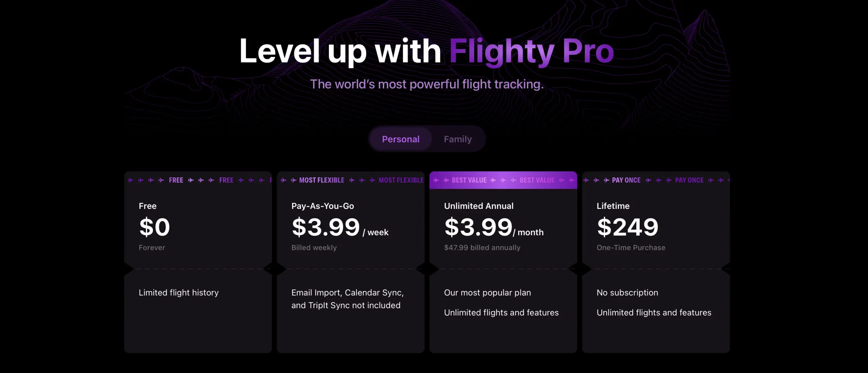
Task: Pick the Unlimited Annual plan card
Action: [x=503, y=262]
